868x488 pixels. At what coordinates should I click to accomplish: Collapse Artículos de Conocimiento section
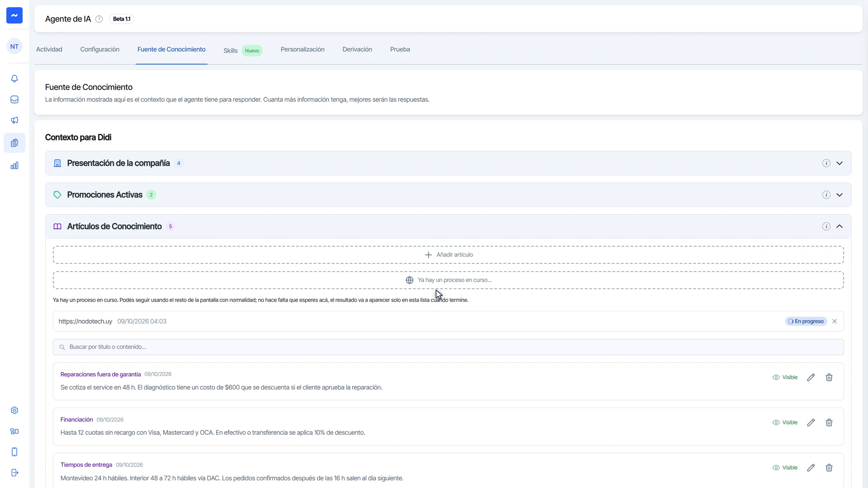[840, 226]
